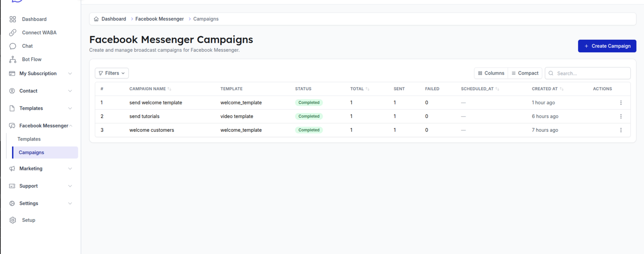Select Campaigns in sidebar
The height and width of the screenshot is (254, 644).
[45, 152]
